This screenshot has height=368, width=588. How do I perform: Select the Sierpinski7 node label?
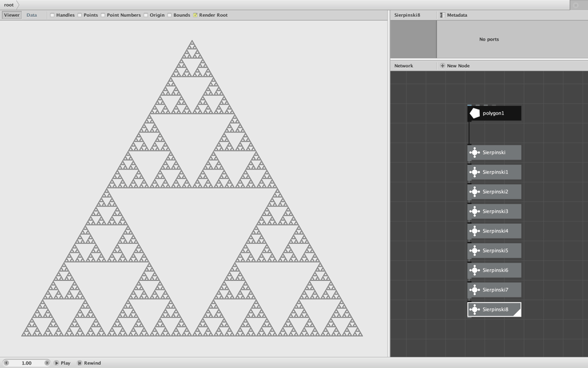(495, 290)
